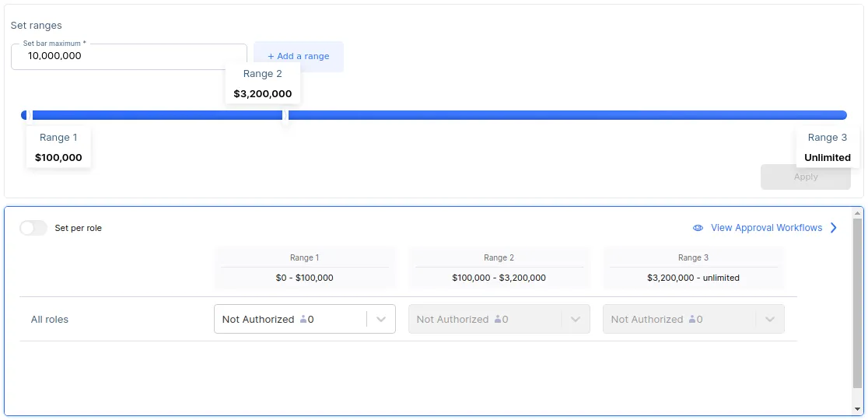Click the person icon in the Range 2 dropdown
This screenshot has height=420, width=868.
pyautogui.click(x=497, y=320)
